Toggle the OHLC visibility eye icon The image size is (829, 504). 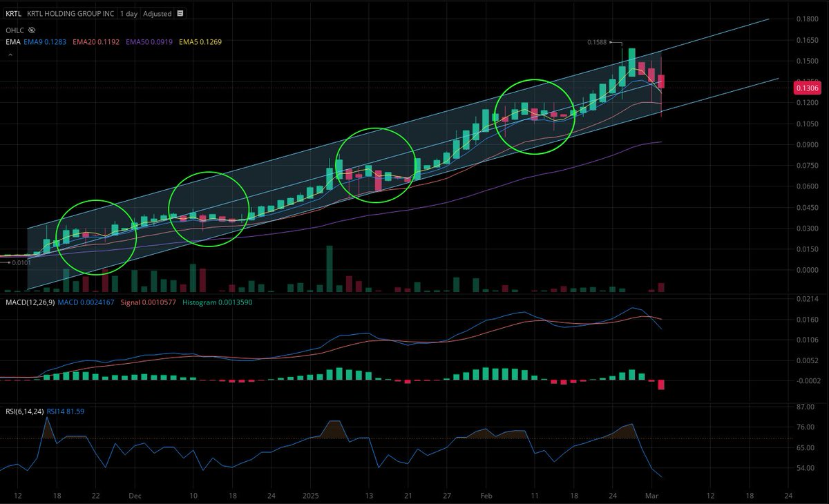coord(32,31)
